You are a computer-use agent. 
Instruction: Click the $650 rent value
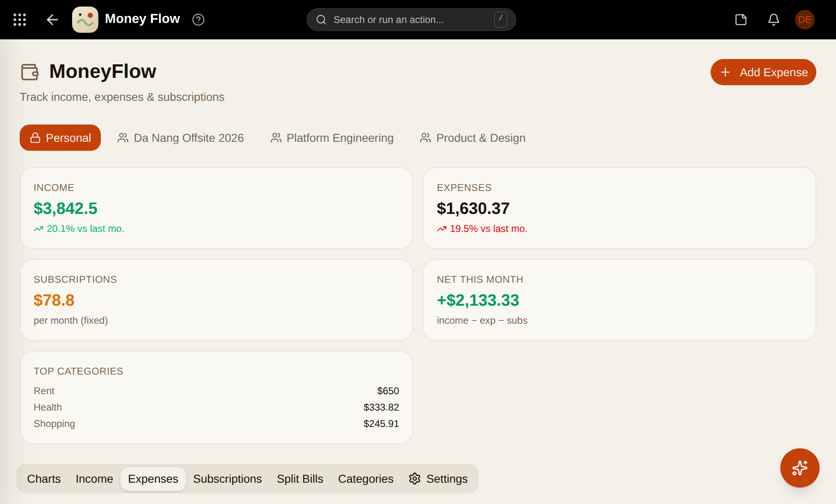(x=388, y=391)
